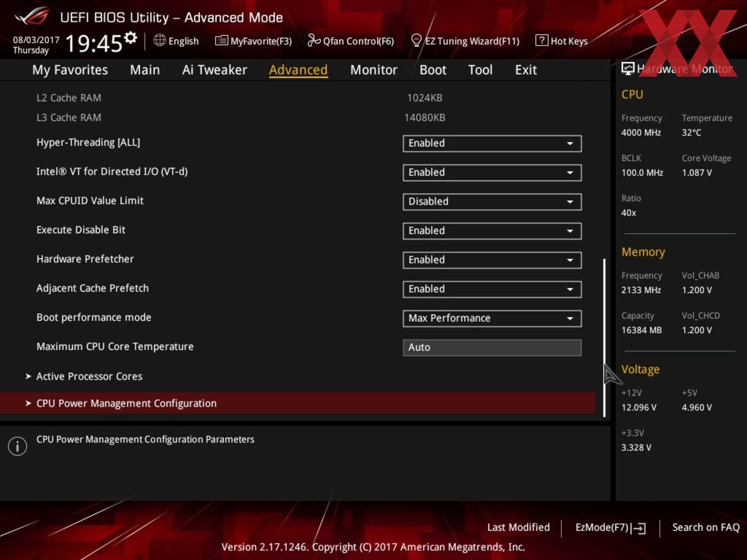Click Ratio 40x value
This screenshot has width=747, height=560.
click(x=629, y=212)
